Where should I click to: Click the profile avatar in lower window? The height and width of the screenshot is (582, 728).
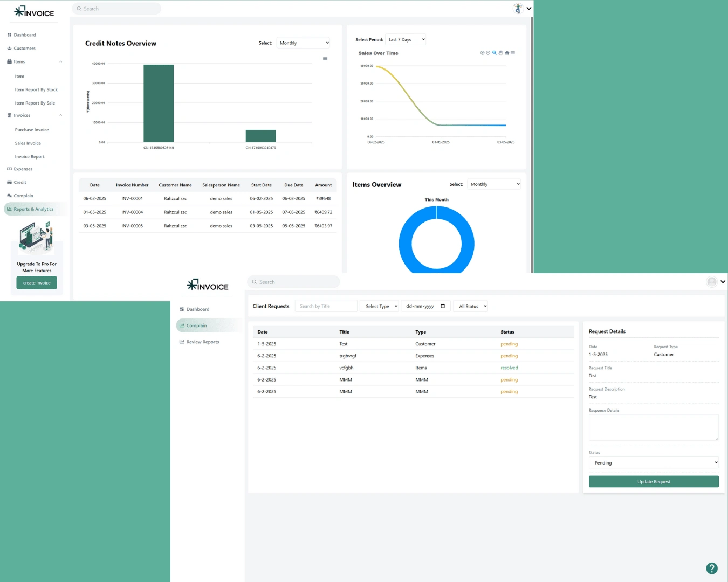pos(712,281)
